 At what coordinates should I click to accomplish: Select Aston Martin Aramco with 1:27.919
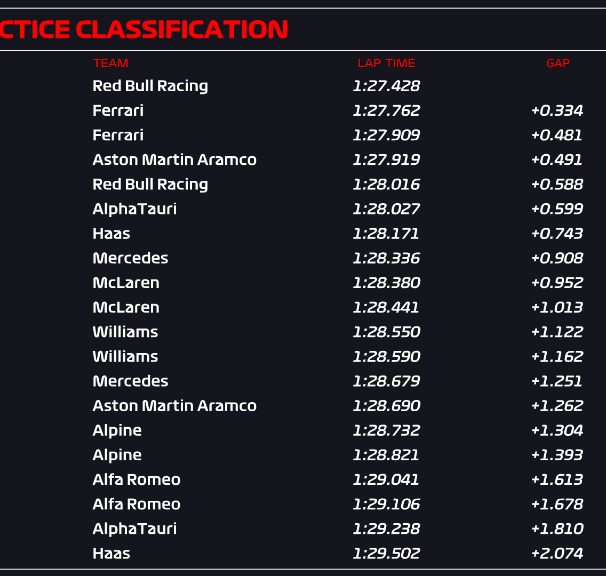click(x=174, y=160)
